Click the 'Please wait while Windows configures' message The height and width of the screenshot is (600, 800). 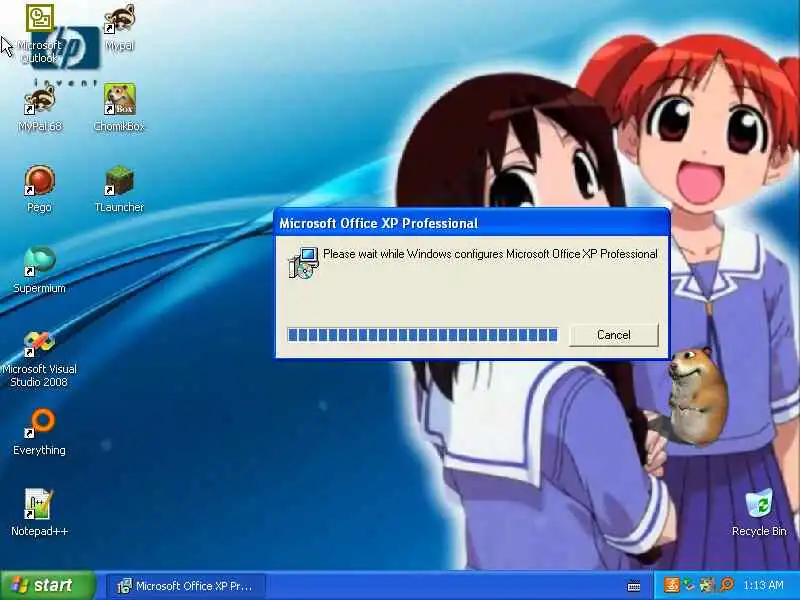[490, 254]
